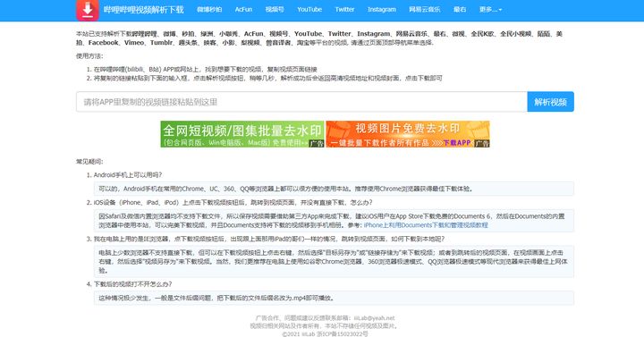Open the AcFun nav item
Screen dimensions: 644x337
click(x=243, y=10)
